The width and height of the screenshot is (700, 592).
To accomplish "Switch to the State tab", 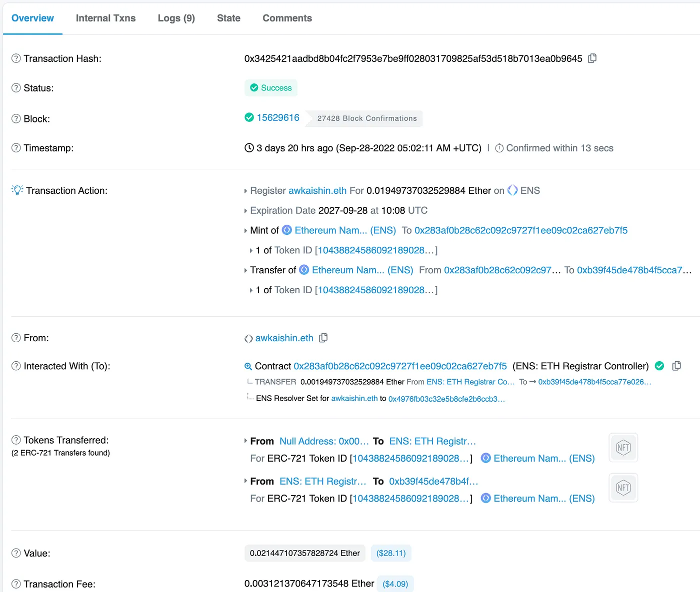I will tap(228, 18).
